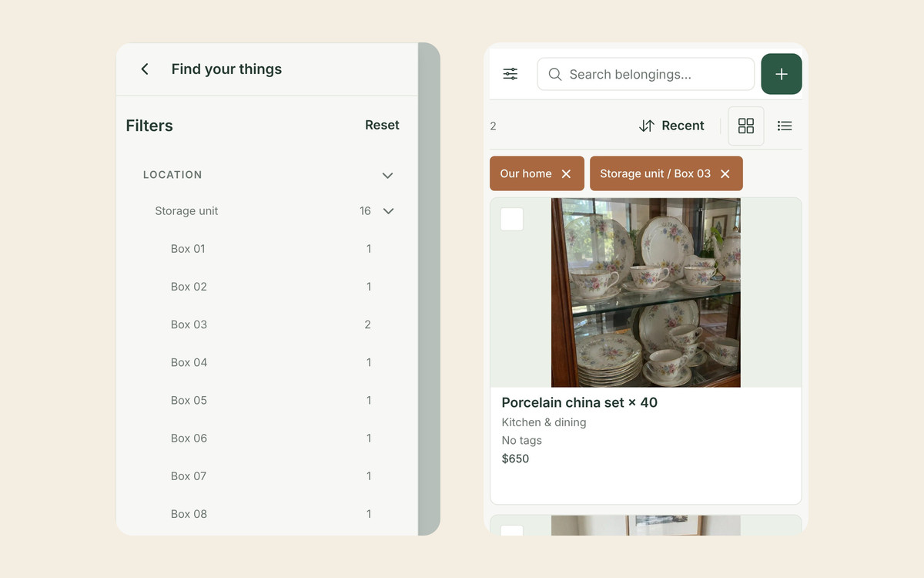
Task: Search belongings input field
Action: pyautogui.click(x=646, y=75)
